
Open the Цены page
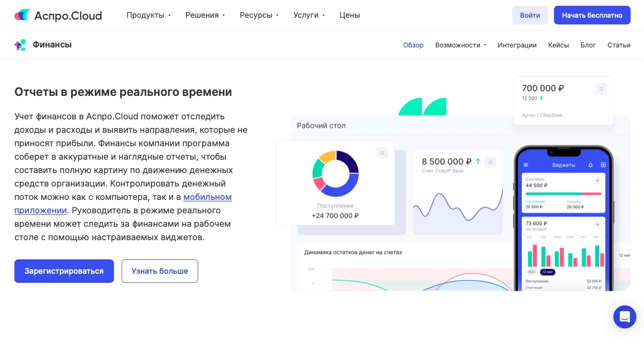350,15
